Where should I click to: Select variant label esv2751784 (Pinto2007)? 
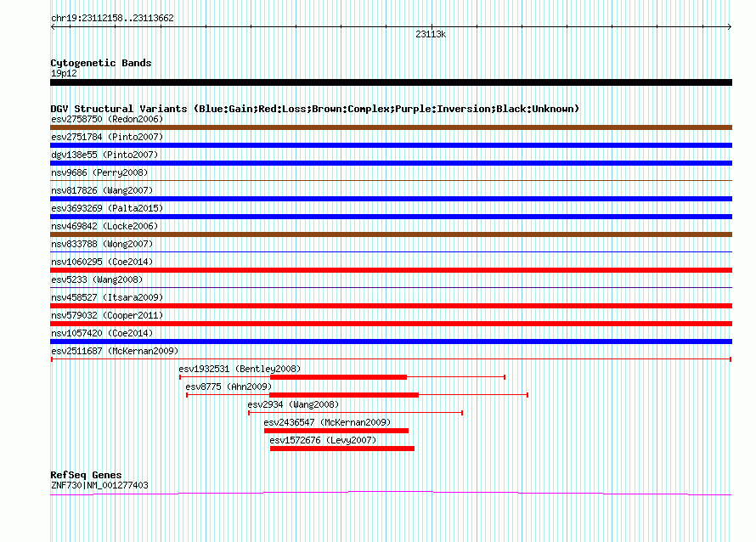click(107, 137)
